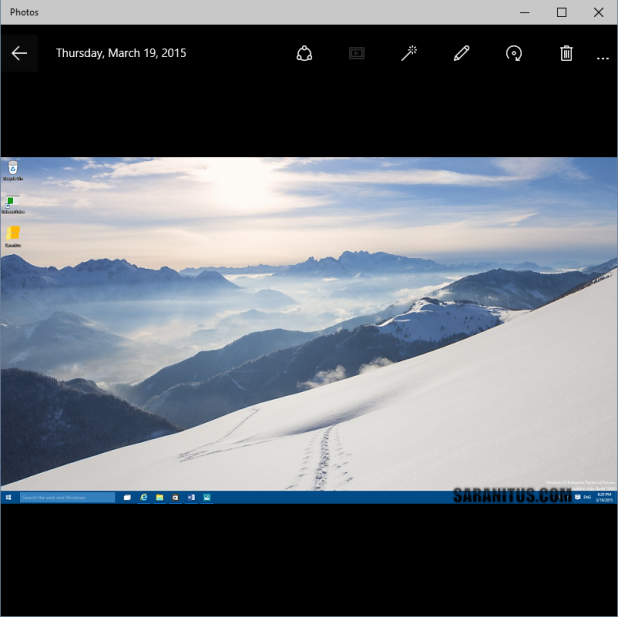Viewport: 618px width, 617px height.
Task: Apply auto Enhance with the magic wand
Action: pos(409,53)
